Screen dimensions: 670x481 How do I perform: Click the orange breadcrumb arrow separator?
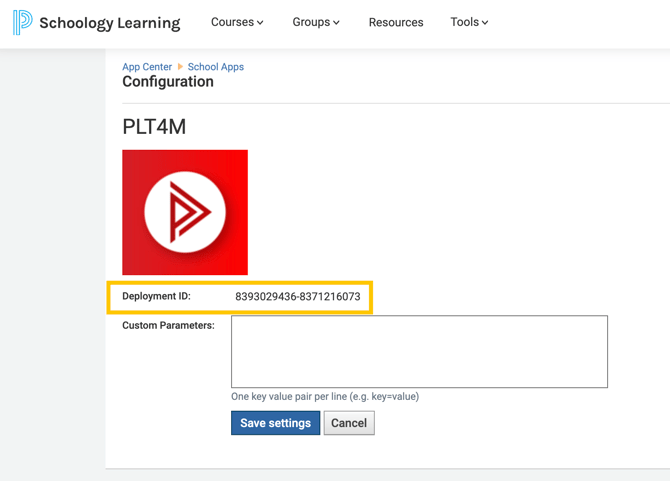point(180,67)
